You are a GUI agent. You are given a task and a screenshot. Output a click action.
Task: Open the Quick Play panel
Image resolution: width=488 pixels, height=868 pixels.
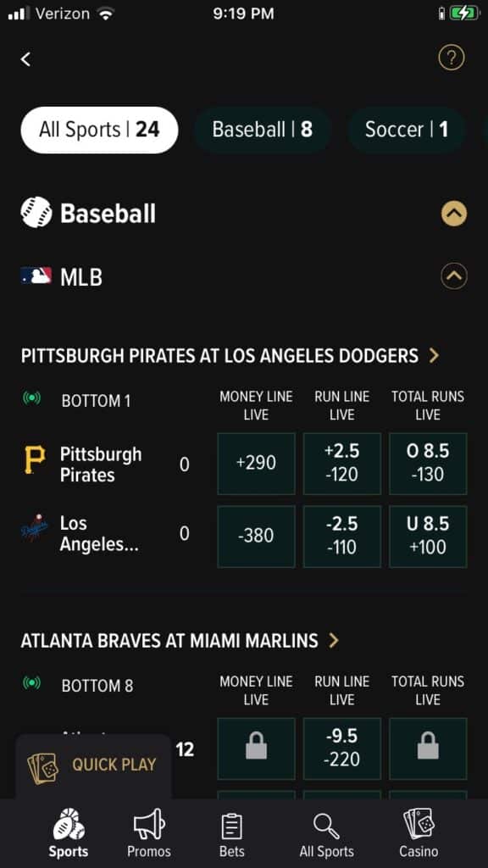click(x=93, y=765)
